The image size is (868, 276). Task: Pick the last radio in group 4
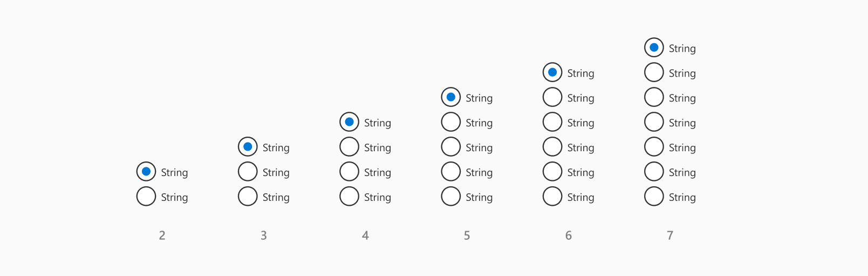(x=349, y=197)
